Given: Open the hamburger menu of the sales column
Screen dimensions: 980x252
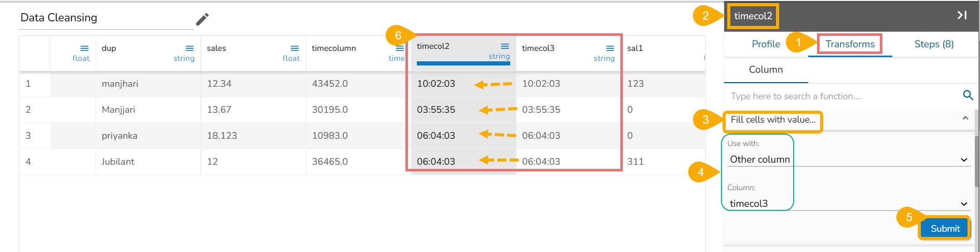Looking at the screenshot, I should pyautogui.click(x=294, y=48).
